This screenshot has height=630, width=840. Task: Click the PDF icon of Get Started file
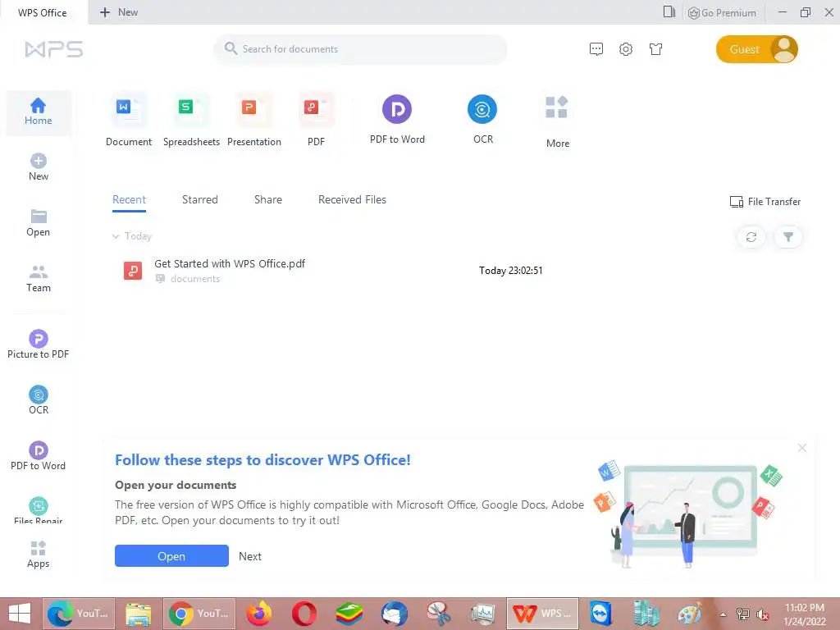click(133, 271)
